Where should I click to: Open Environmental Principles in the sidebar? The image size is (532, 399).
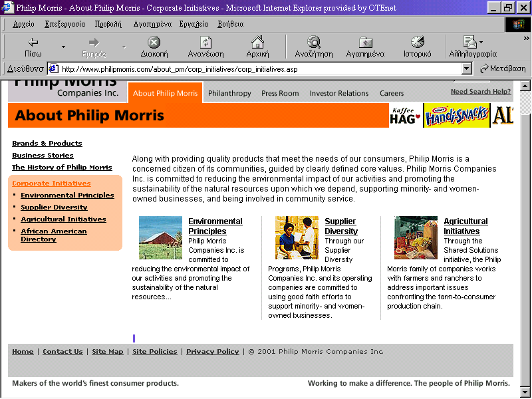pos(68,195)
